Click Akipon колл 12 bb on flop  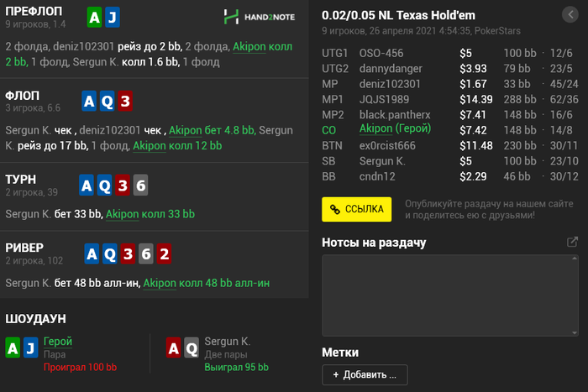(x=177, y=146)
